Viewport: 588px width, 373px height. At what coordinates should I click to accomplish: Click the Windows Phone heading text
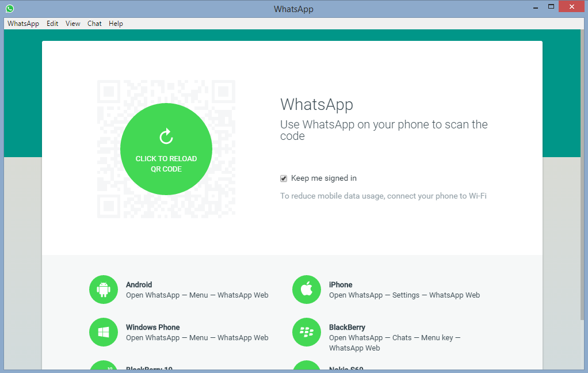tap(152, 327)
